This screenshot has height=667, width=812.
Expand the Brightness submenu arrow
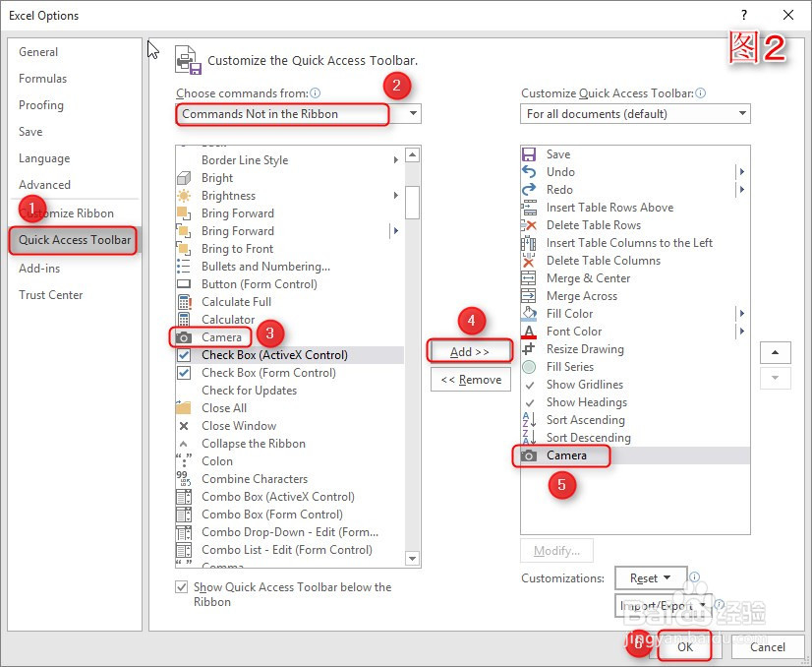pos(396,196)
